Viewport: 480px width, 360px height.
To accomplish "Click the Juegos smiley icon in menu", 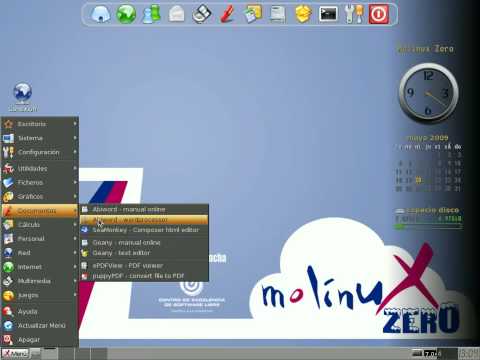I will (8, 295).
